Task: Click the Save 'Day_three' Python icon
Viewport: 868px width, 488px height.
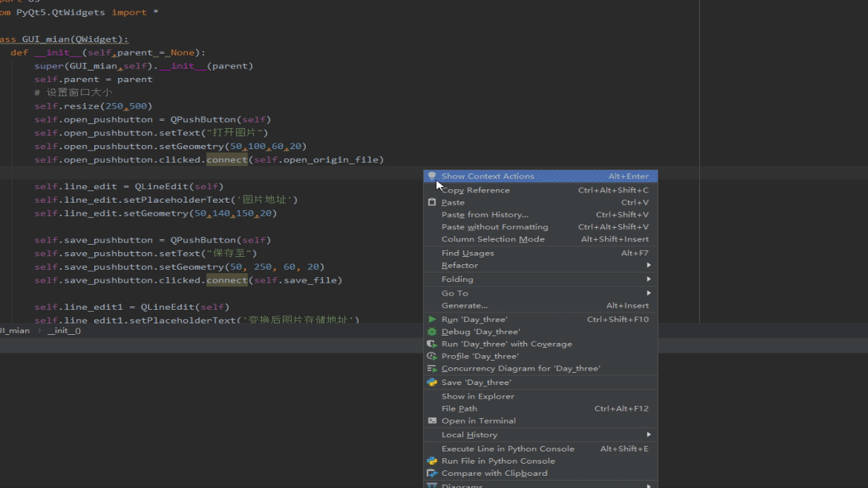Action: coord(432,382)
